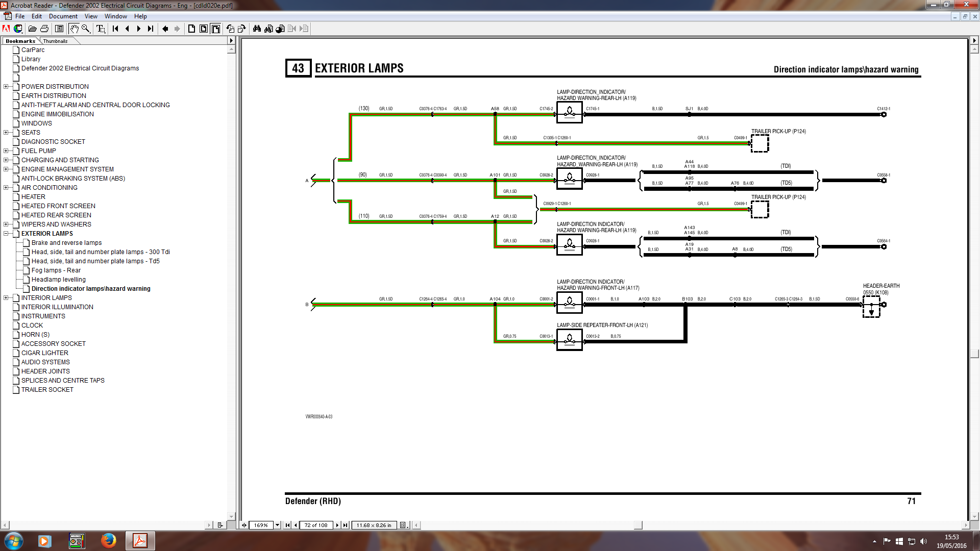Viewport: 980px width, 551px height.
Task: Open the Headlamp levelling bookmark
Action: point(59,280)
